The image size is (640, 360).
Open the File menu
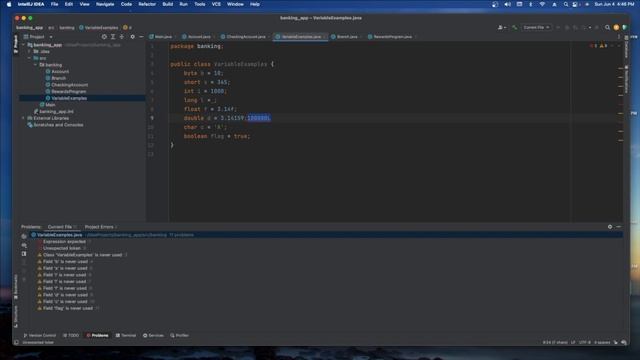pyautogui.click(x=54, y=4)
